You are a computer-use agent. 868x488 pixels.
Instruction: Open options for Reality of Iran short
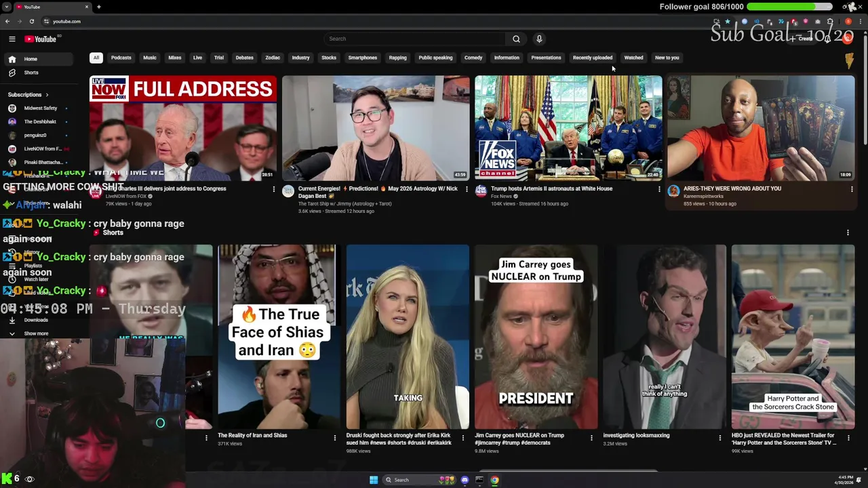pyautogui.click(x=334, y=438)
